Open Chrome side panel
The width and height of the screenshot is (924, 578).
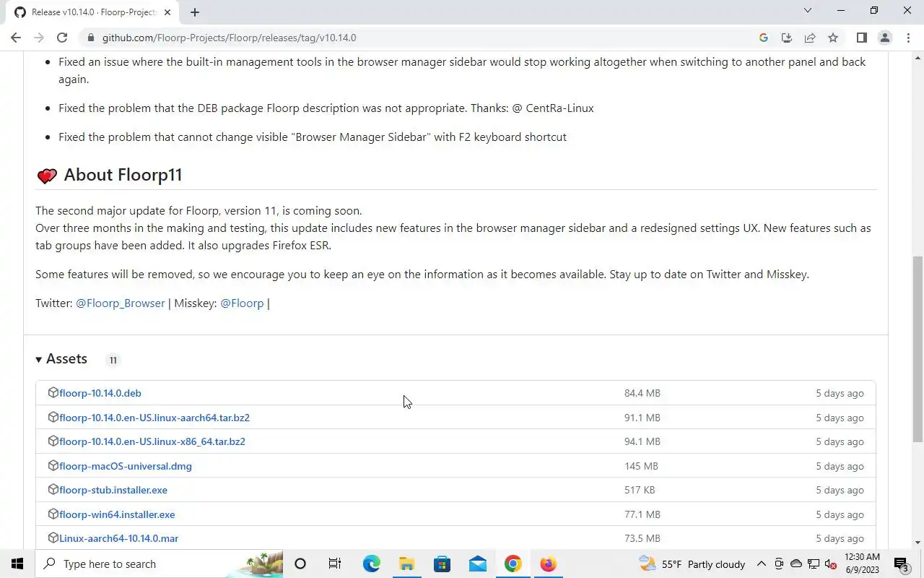pyautogui.click(x=861, y=38)
